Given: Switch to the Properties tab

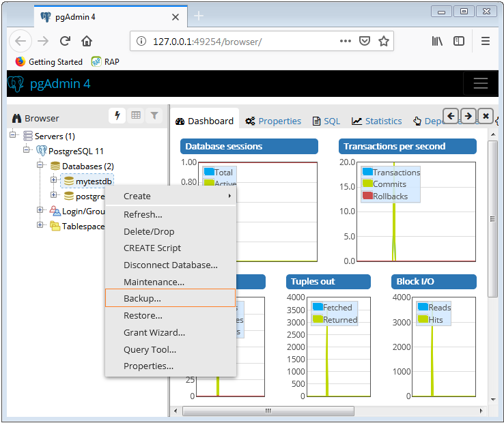Looking at the screenshot, I should tap(273, 121).
